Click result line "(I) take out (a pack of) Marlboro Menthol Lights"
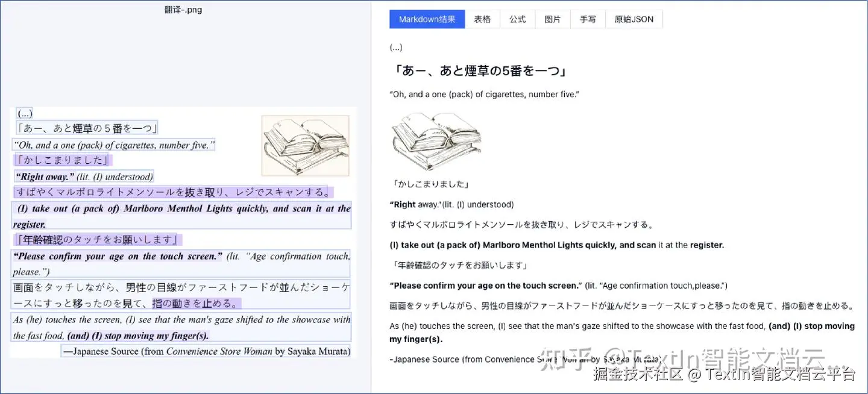 [556, 245]
